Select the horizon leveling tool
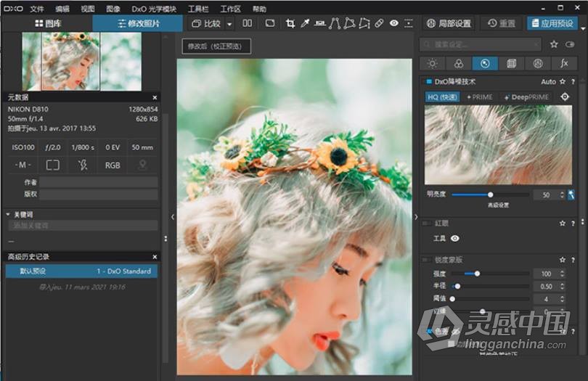This screenshot has width=588, height=381. (320, 24)
